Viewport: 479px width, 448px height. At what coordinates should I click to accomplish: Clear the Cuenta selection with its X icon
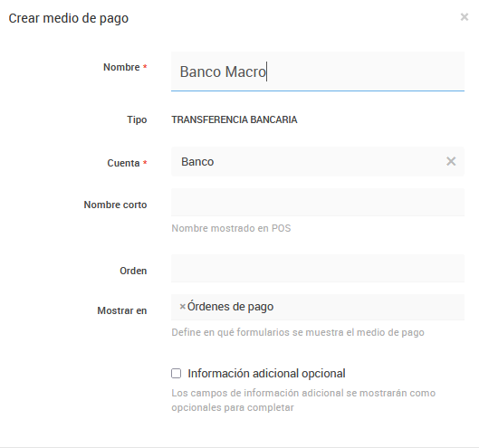(x=451, y=161)
